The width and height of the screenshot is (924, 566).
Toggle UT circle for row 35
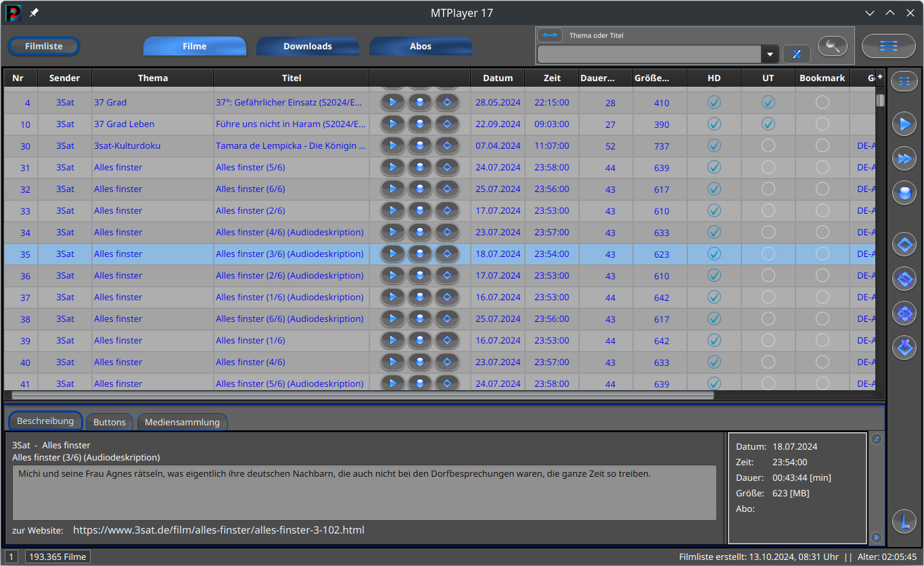(x=768, y=254)
